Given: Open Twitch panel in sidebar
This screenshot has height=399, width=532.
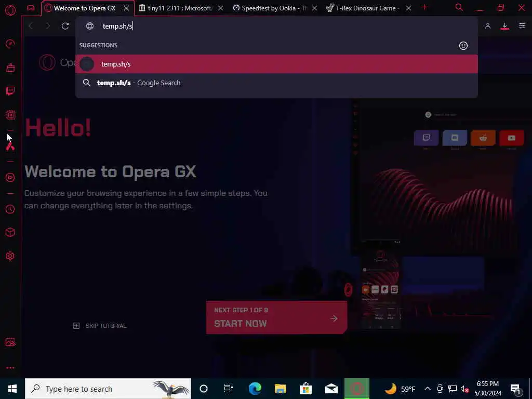Looking at the screenshot, I should click(x=10, y=91).
